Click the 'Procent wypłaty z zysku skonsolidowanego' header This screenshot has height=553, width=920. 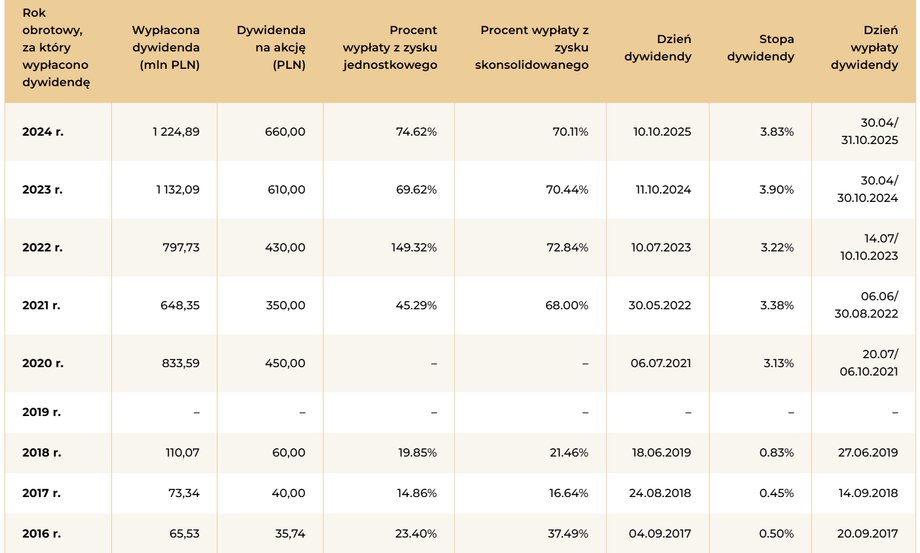coord(532,48)
